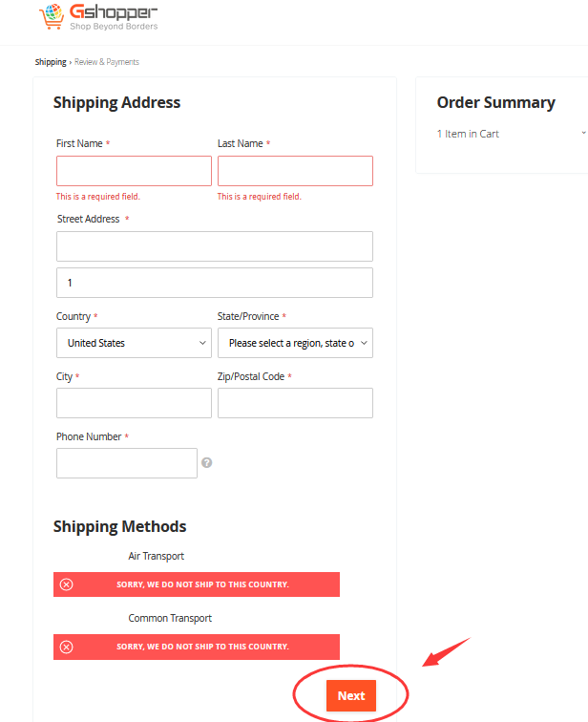Select the Review & Payments step

[x=107, y=62]
